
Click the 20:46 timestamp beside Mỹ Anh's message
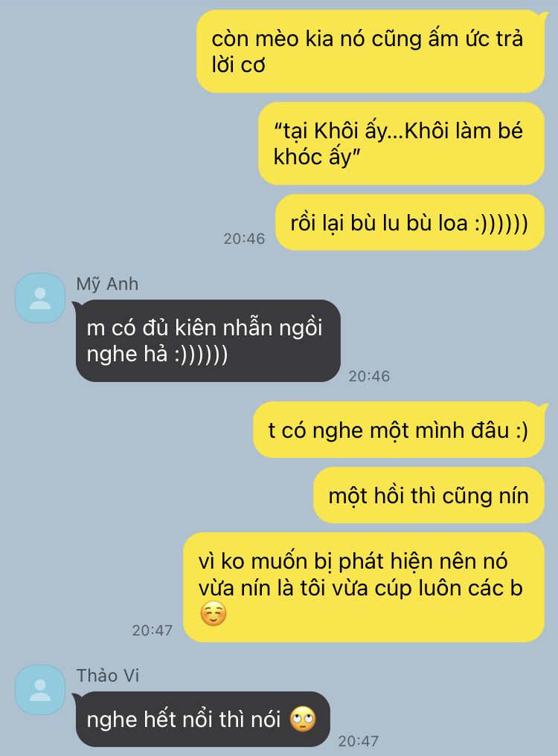[369, 376]
